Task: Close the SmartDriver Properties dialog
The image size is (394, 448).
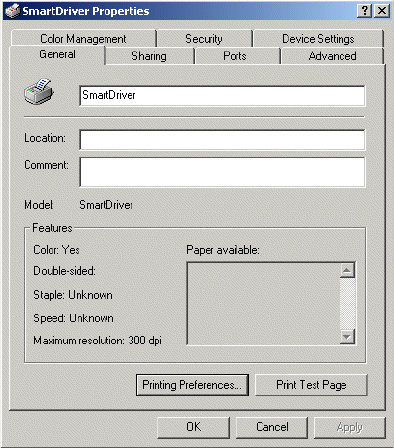Action: (x=382, y=11)
